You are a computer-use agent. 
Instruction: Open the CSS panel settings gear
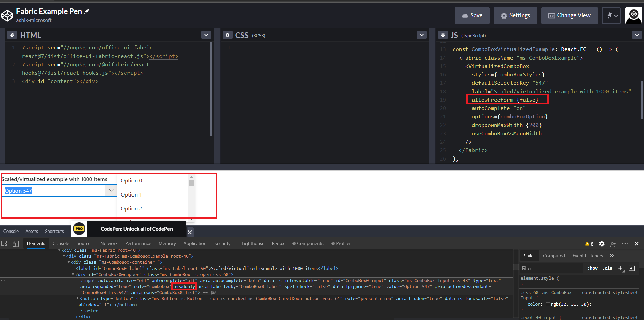click(x=228, y=35)
